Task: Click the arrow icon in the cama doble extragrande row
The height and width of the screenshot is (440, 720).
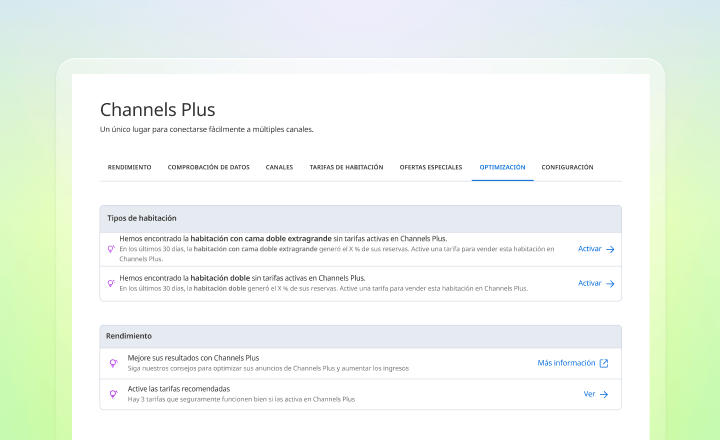Action: (610, 249)
